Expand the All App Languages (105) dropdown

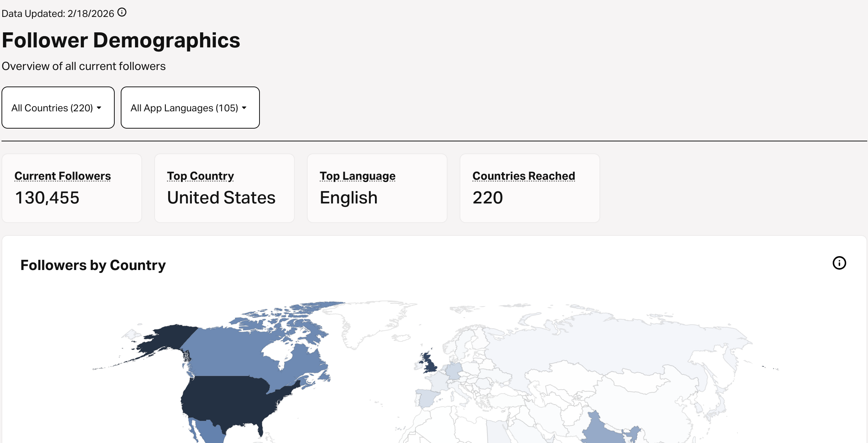[190, 108]
